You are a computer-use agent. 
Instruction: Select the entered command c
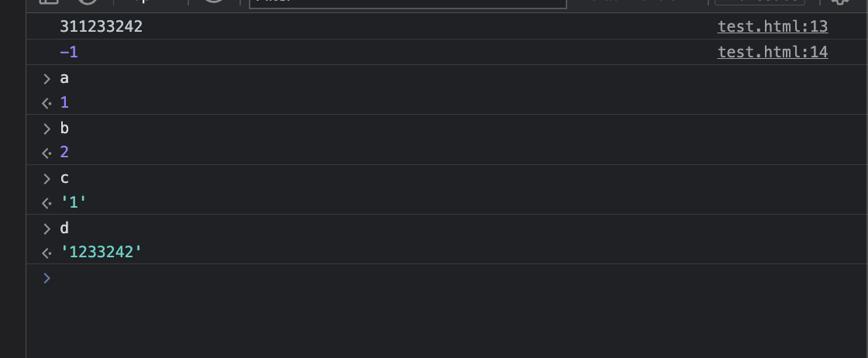(x=64, y=178)
